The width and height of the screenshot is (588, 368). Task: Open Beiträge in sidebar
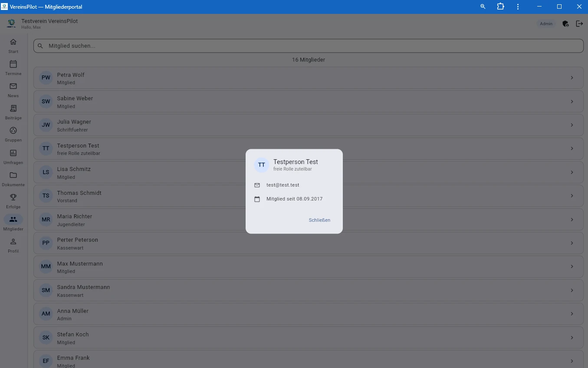pos(13,112)
